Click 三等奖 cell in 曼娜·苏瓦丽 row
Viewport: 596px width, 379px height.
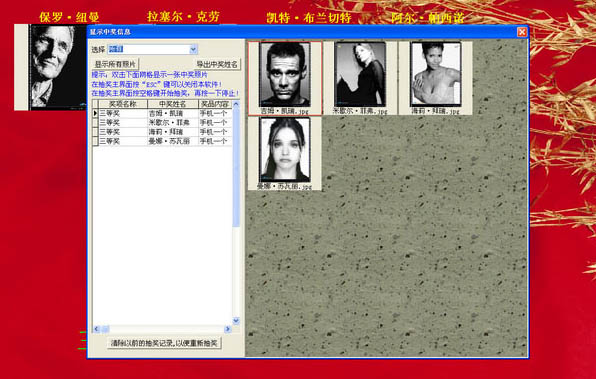pyautogui.click(x=123, y=141)
